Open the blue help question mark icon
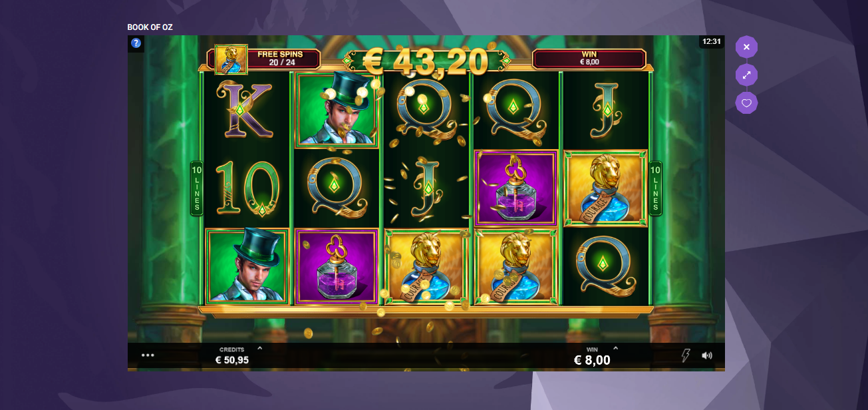The image size is (868, 410). pyautogui.click(x=136, y=43)
